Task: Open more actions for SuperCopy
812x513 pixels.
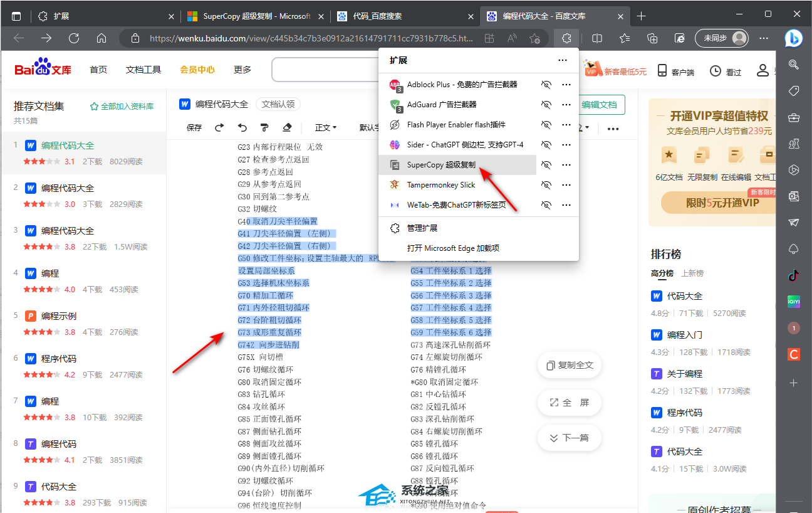Action: click(566, 164)
